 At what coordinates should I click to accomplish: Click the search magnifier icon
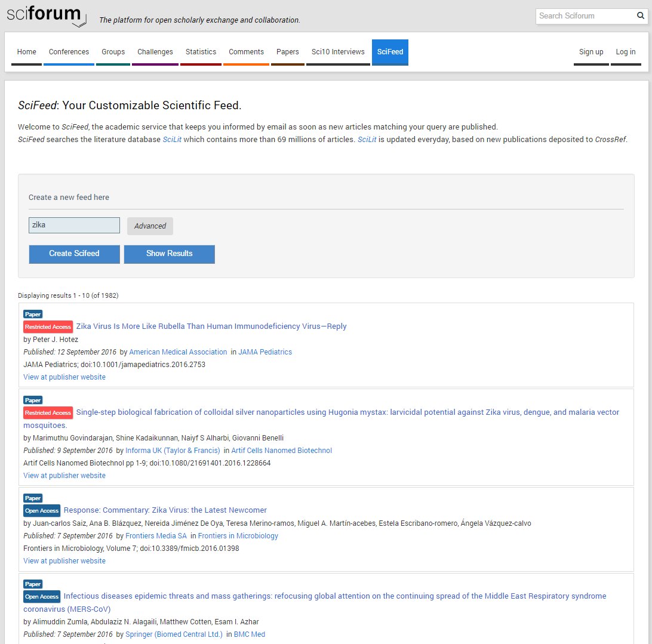pyautogui.click(x=640, y=16)
